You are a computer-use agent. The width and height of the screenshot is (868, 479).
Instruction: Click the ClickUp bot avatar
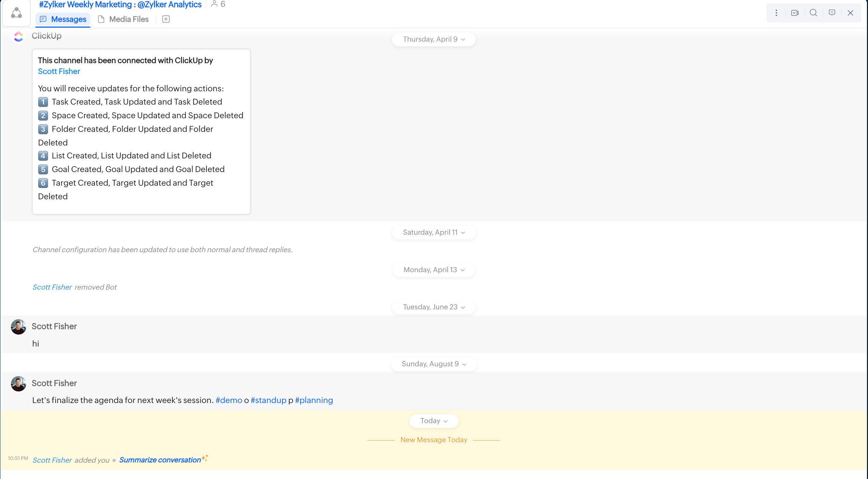[18, 36]
